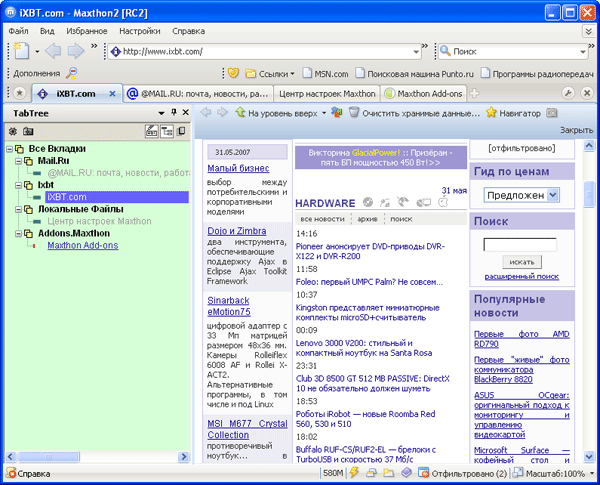Switch to the @MAIL.RU tab
This screenshot has width=600, height=485.
(x=198, y=94)
